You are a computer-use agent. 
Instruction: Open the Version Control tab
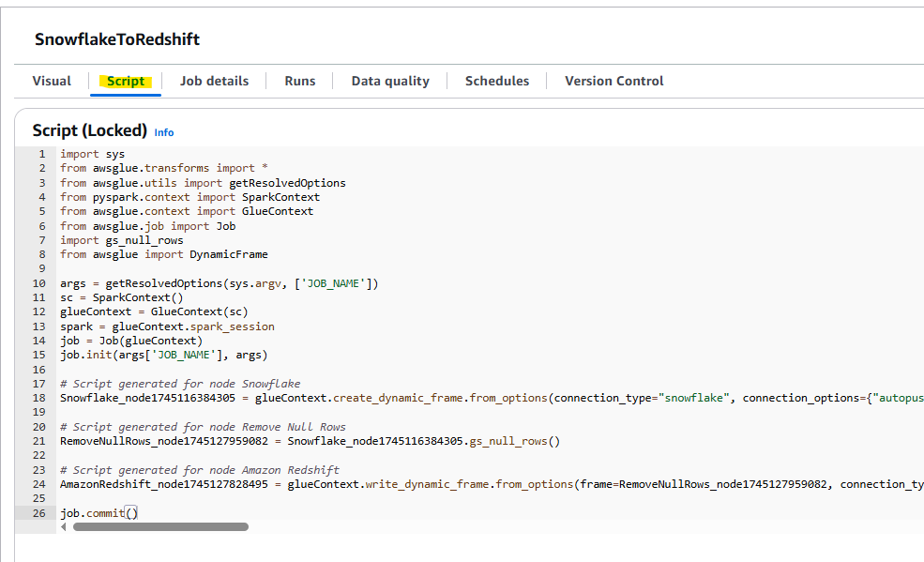(614, 81)
